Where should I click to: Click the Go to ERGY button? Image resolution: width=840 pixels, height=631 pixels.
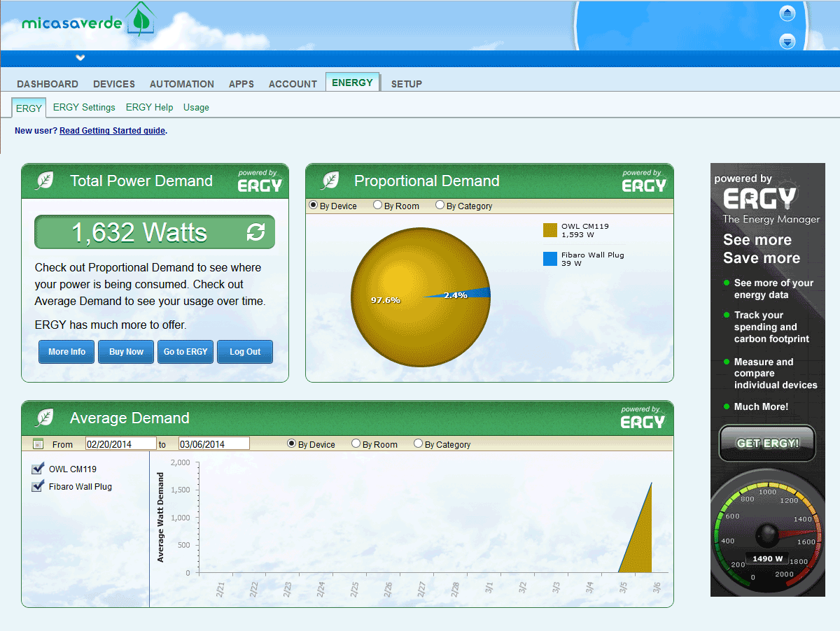pos(185,352)
